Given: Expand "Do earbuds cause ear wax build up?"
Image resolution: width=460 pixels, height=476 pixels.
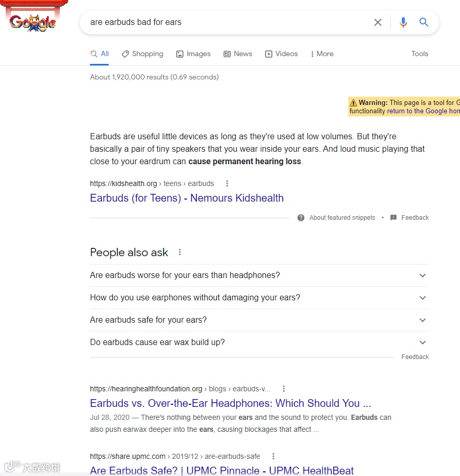Looking at the screenshot, I should click(423, 342).
